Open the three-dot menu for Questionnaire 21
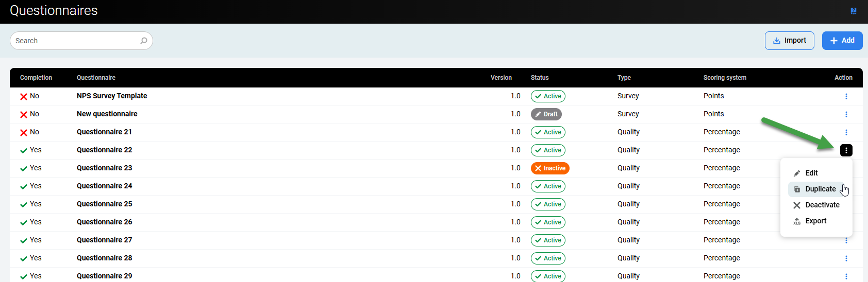The width and height of the screenshot is (868, 282). pyautogui.click(x=846, y=132)
